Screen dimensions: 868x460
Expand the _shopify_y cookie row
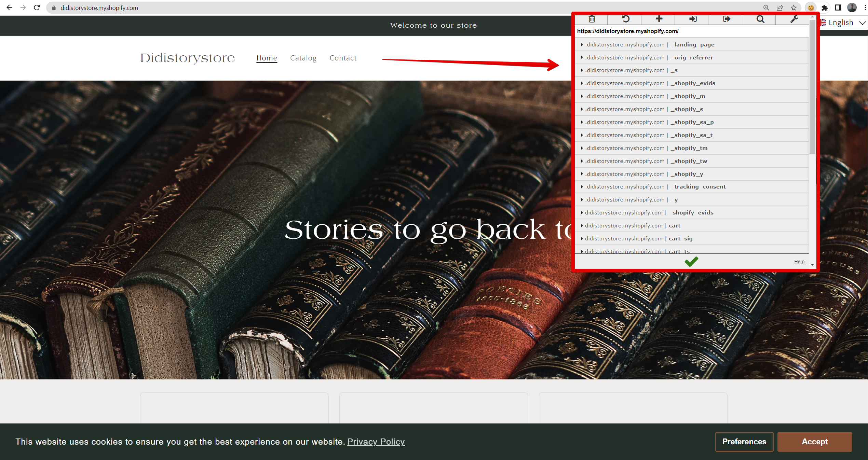(x=692, y=174)
